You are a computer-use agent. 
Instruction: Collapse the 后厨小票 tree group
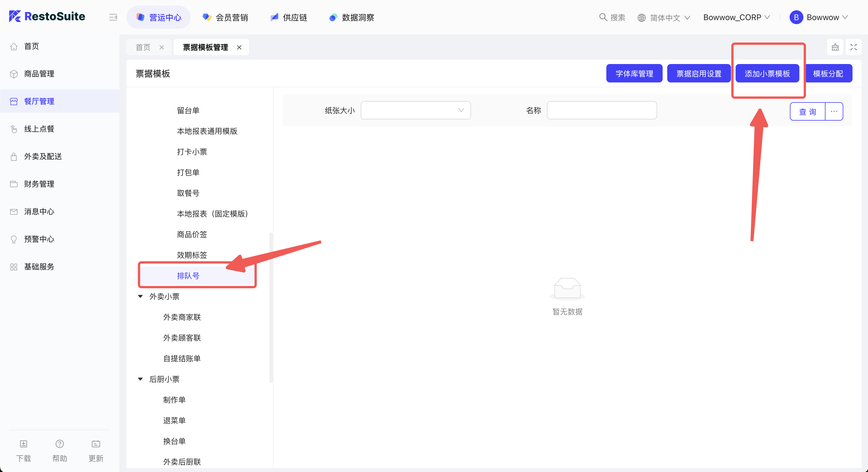tap(140, 379)
